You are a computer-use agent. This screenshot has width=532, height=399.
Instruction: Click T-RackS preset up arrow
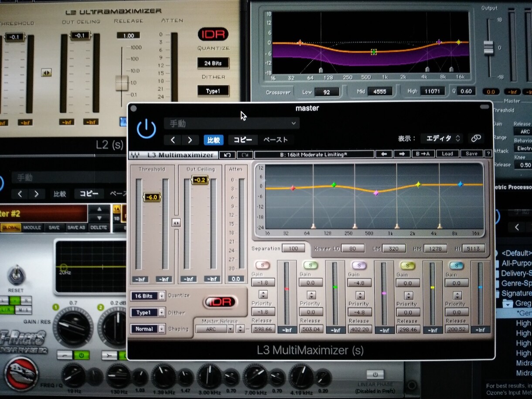pos(99,209)
